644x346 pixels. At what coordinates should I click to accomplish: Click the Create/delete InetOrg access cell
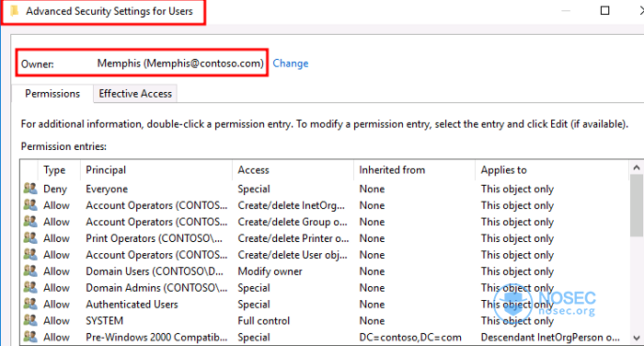pyautogui.click(x=292, y=205)
